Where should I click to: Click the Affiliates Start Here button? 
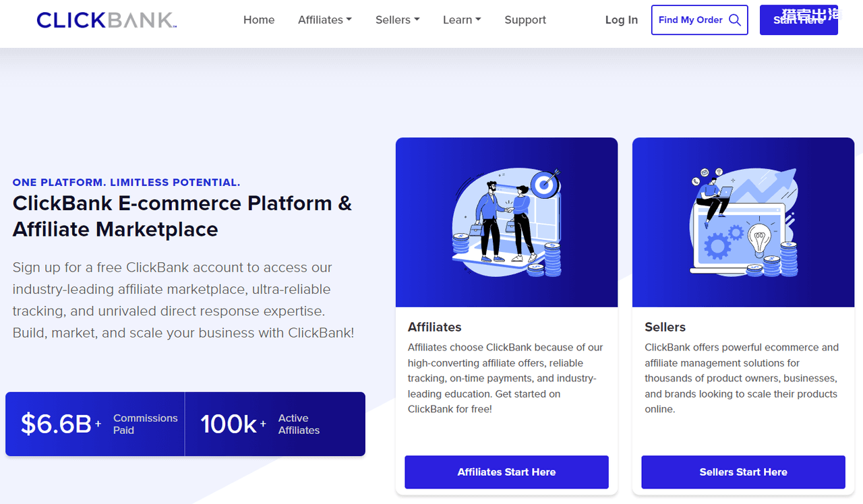pyautogui.click(x=506, y=472)
